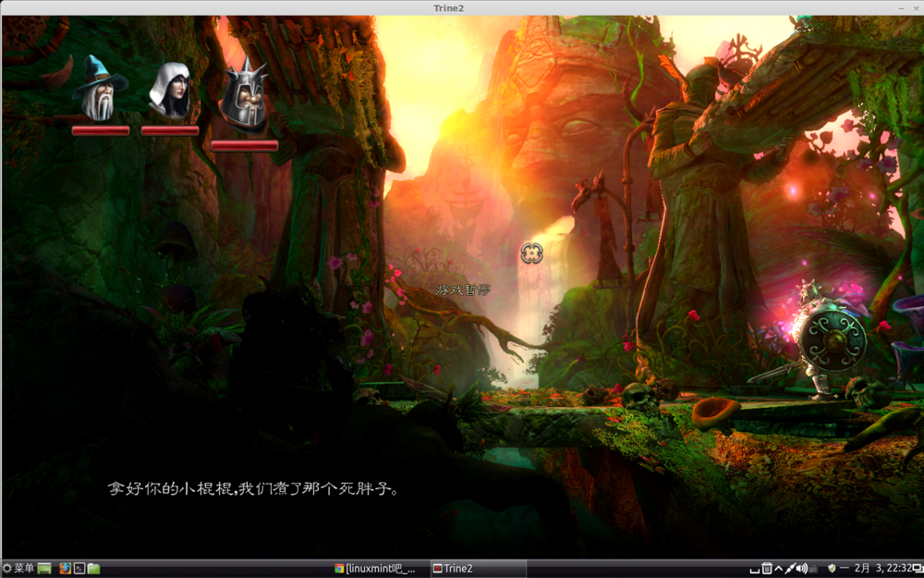
Task: Click the bracket-shaped tray icon left of the trash
Action: [755, 571]
